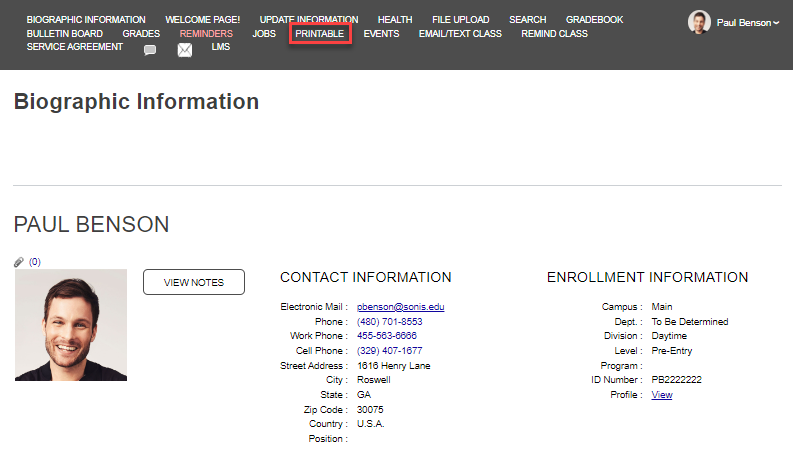Open the envelope mail icon
793x464 pixels.
coord(185,50)
